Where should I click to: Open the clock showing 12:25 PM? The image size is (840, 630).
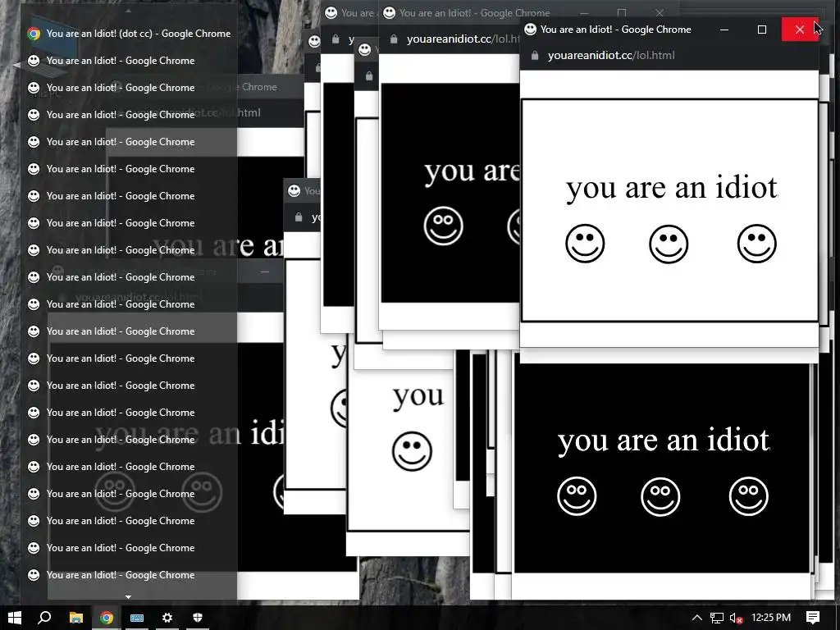[x=771, y=618]
